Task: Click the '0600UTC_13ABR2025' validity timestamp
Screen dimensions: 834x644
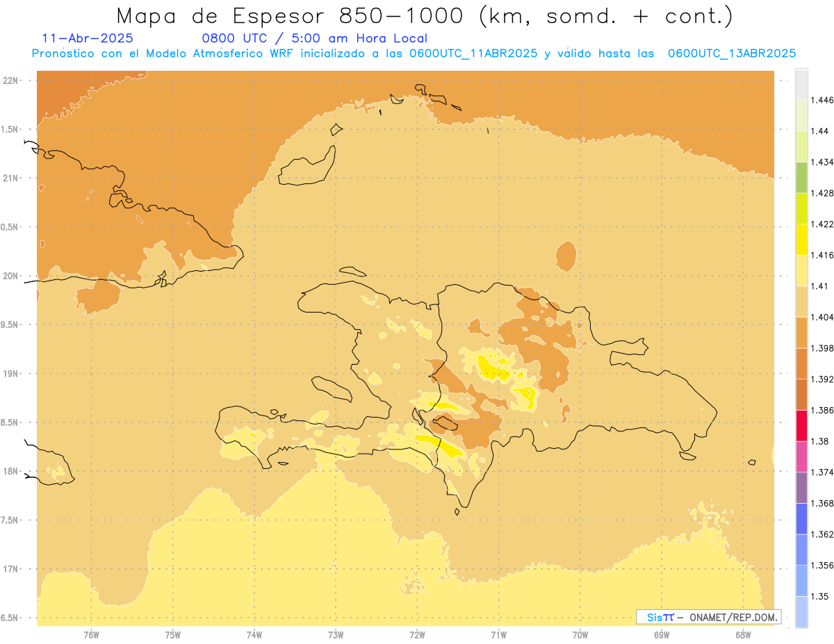Action: (732, 53)
